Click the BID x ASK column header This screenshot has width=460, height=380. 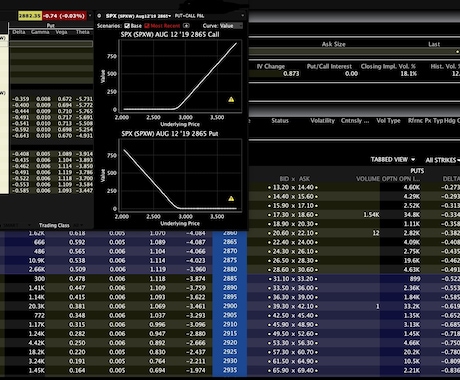pos(295,179)
